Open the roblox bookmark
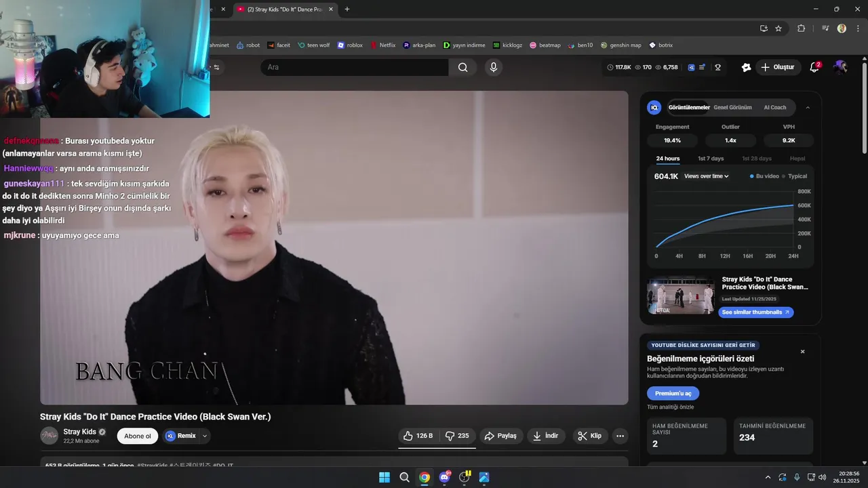Screen dimensions: 868x488 pyautogui.click(x=350, y=45)
